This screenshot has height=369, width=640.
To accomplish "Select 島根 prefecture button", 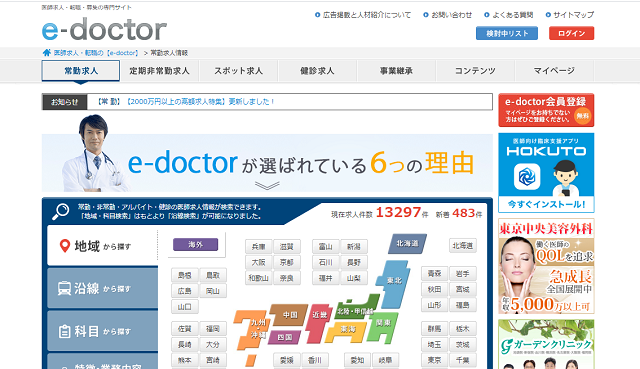I will coord(184,276).
